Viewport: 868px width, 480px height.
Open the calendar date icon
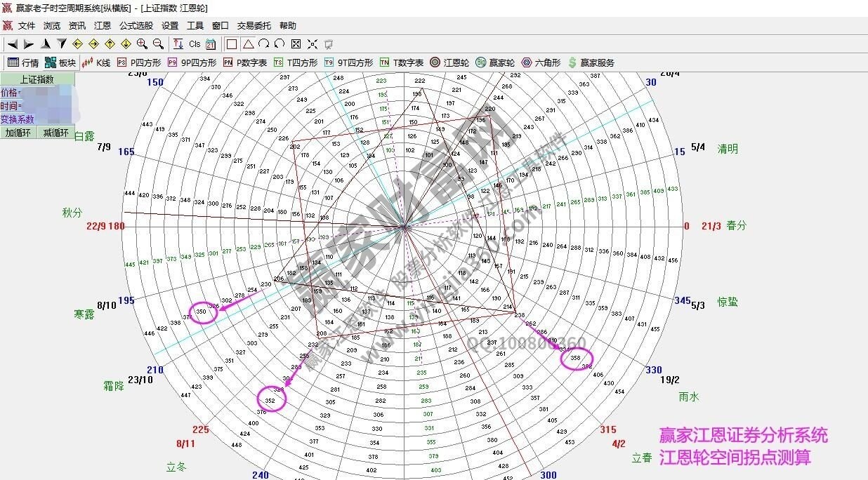[210, 44]
